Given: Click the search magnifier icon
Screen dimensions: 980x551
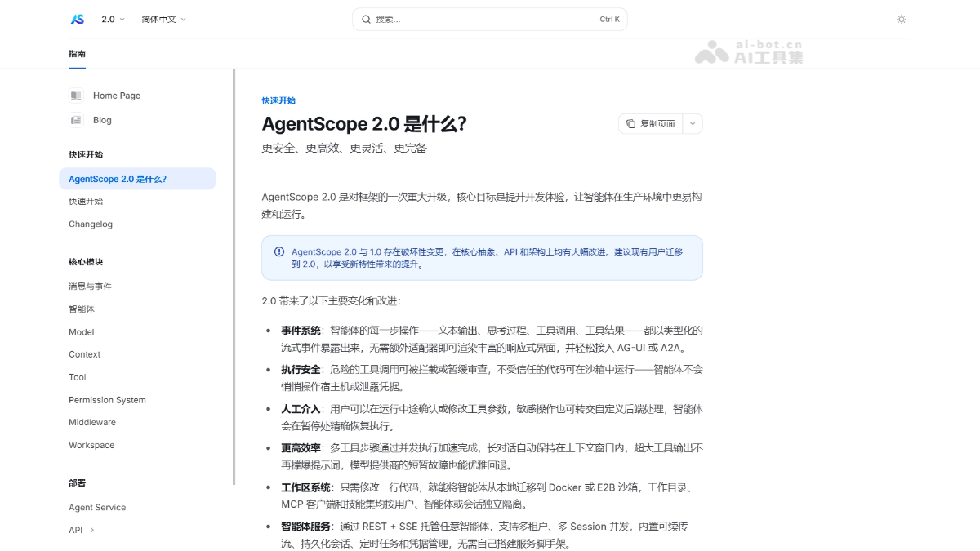Looking at the screenshot, I should 366,19.
